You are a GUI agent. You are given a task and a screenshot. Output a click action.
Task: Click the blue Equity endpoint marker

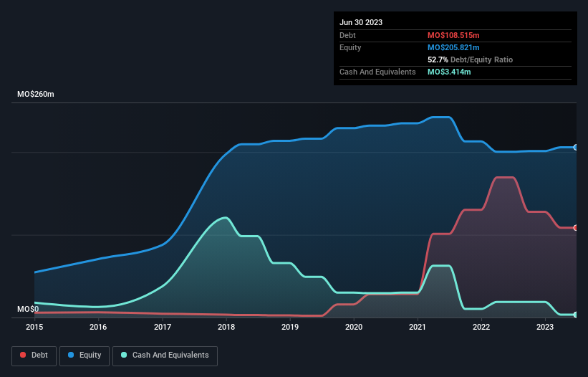click(576, 148)
